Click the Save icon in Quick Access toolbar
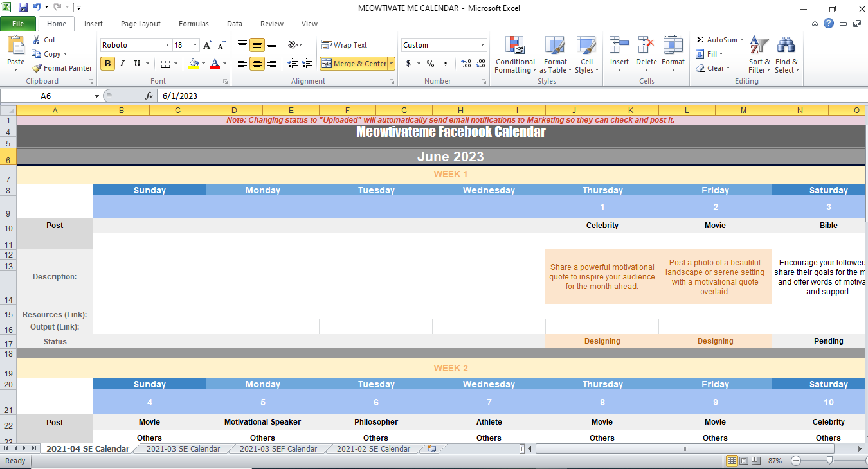The image size is (868, 469). pyautogui.click(x=23, y=8)
